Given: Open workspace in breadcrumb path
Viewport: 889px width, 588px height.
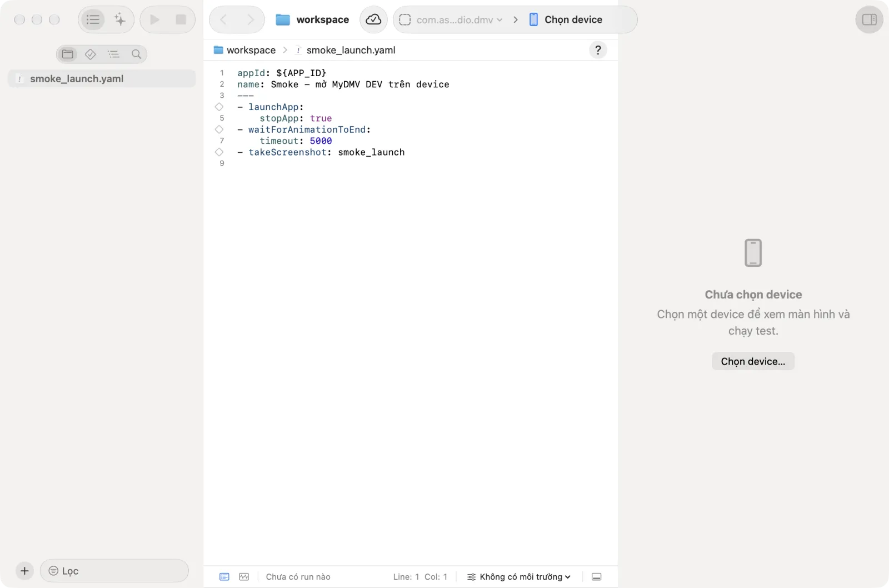Looking at the screenshot, I should point(244,50).
